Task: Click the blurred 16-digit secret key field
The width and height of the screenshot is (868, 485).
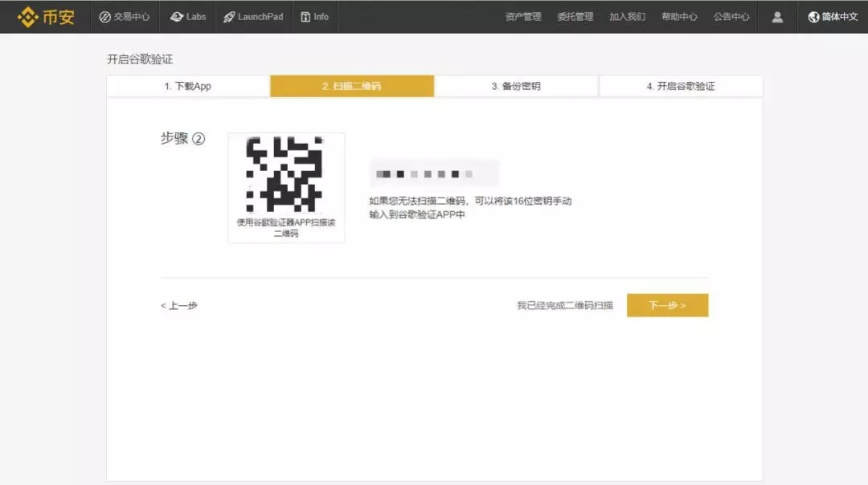Action: [434, 174]
